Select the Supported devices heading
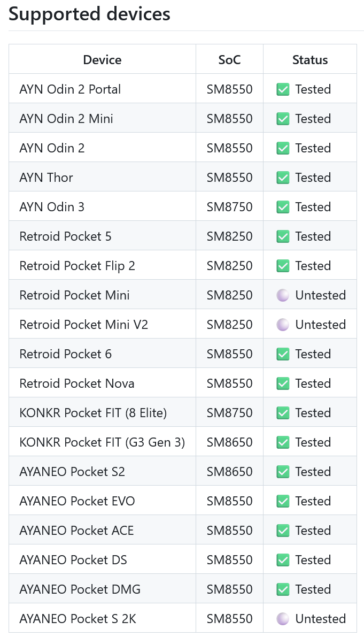364x637 pixels. click(x=90, y=14)
